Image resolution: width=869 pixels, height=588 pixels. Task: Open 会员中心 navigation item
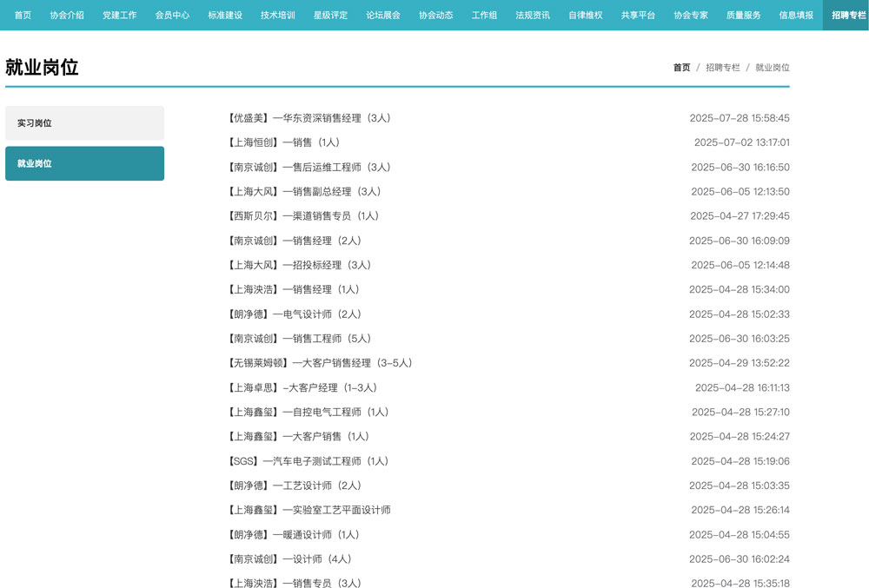point(172,15)
